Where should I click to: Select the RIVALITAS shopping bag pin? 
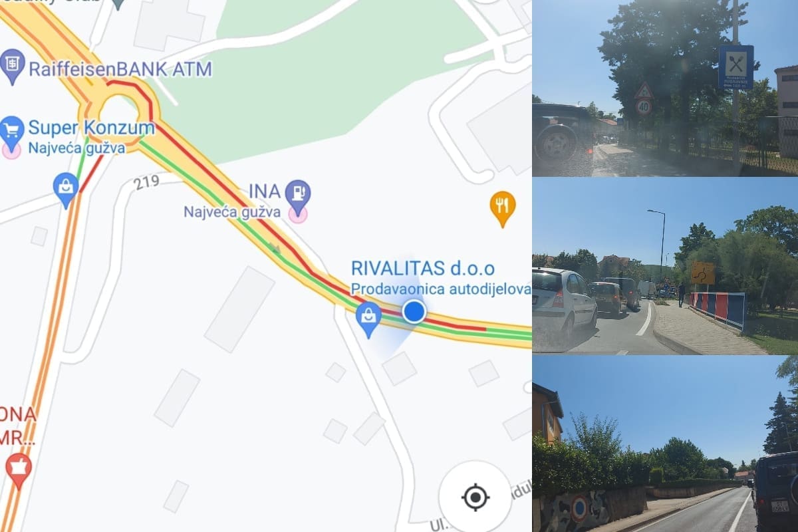click(368, 319)
